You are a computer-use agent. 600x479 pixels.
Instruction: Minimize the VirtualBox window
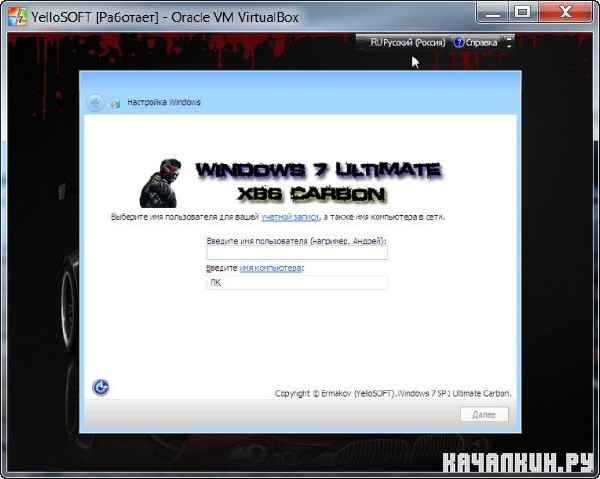pos(492,13)
